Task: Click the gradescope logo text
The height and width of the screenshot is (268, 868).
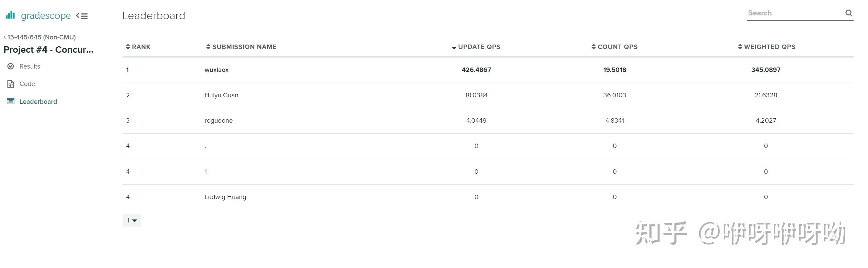Action: pos(46,15)
